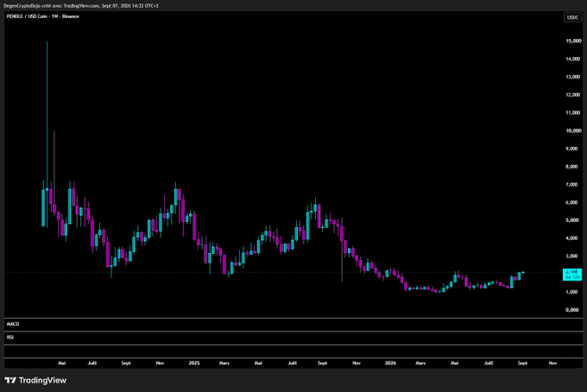This screenshot has height=392, width=587.
Task: Click the 9,000 price axis label
Action: click(573, 149)
